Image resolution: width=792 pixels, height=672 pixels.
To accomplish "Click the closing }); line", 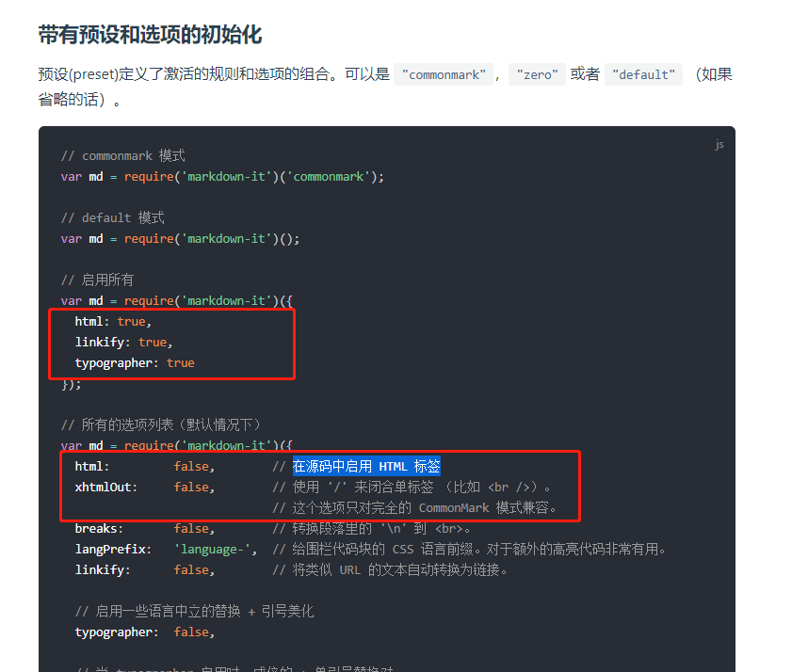I will 72,384.
